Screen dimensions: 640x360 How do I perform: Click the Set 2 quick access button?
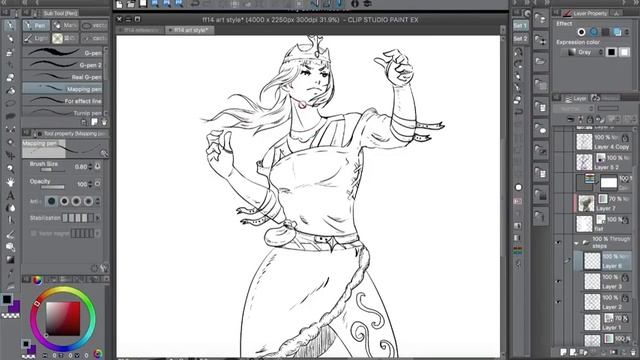520,38
